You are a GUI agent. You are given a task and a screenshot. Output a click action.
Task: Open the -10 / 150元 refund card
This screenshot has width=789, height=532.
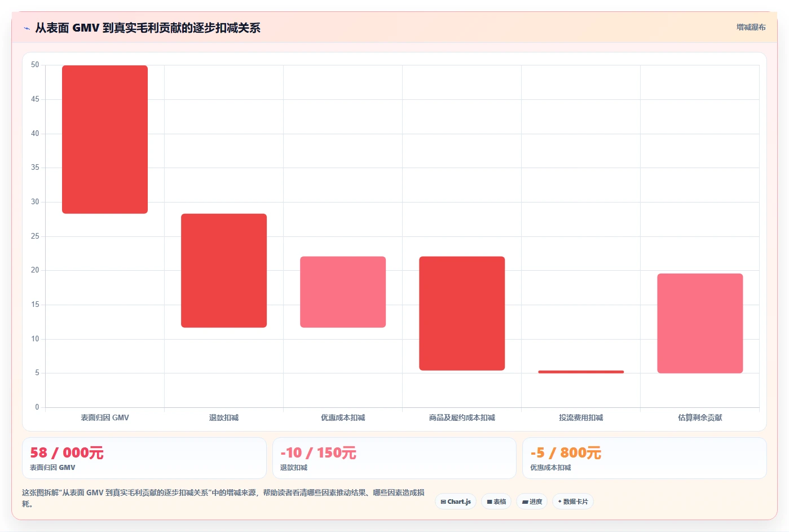[x=394, y=458]
